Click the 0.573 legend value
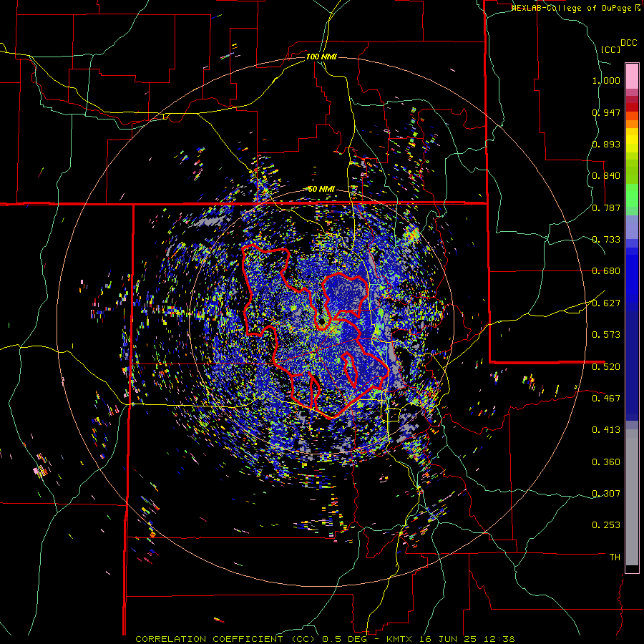 (x=606, y=335)
